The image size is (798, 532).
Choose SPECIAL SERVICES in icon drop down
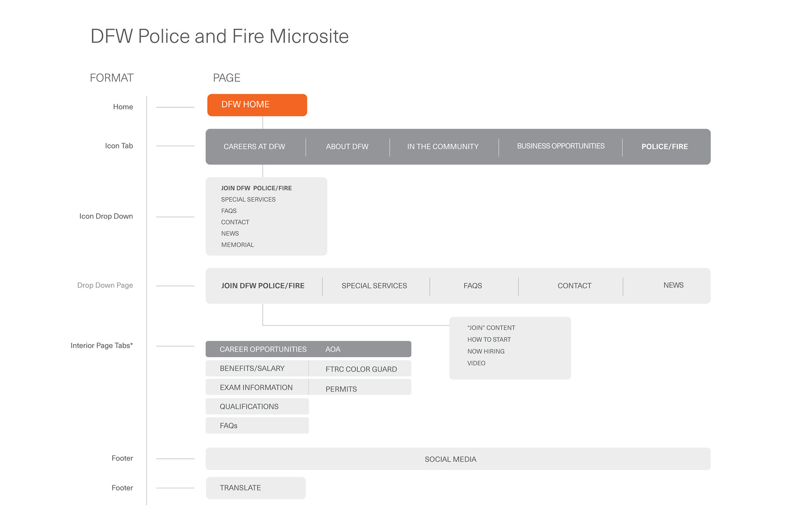click(x=248, y=199)
